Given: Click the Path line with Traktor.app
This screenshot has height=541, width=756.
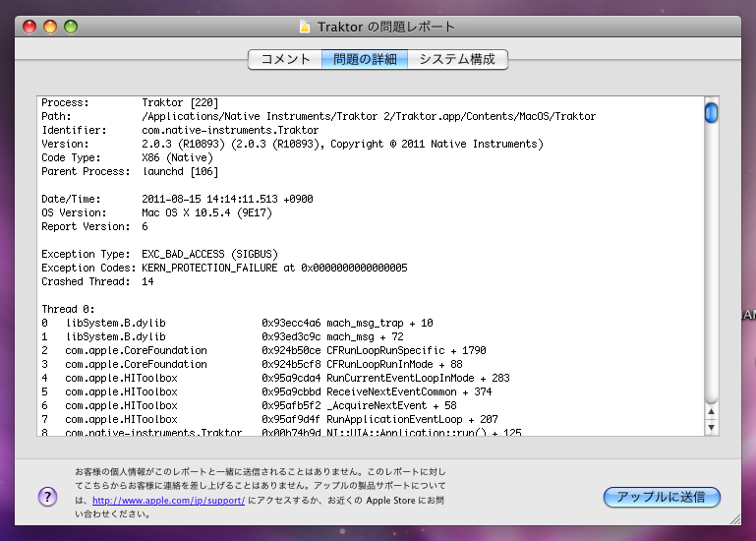Looking at the screenshot, I should pyautogui.click(x=319, y=116).
